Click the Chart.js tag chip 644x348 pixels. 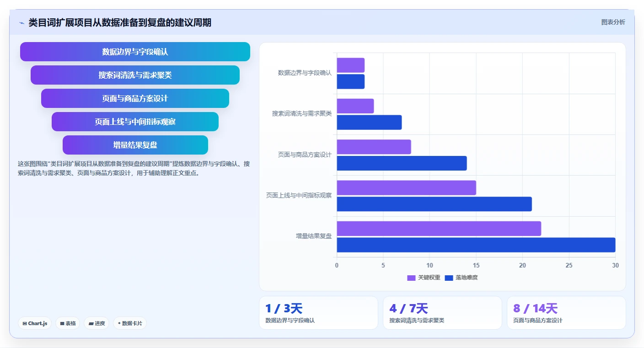[x=35, y=323]
